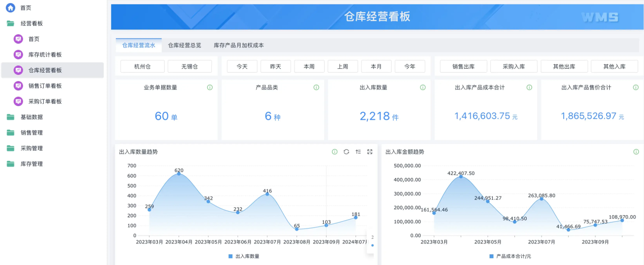Screen dimensions: 644x265
Task: Click the info icon on 业务单据数量 card
Action: coord(210,88)
